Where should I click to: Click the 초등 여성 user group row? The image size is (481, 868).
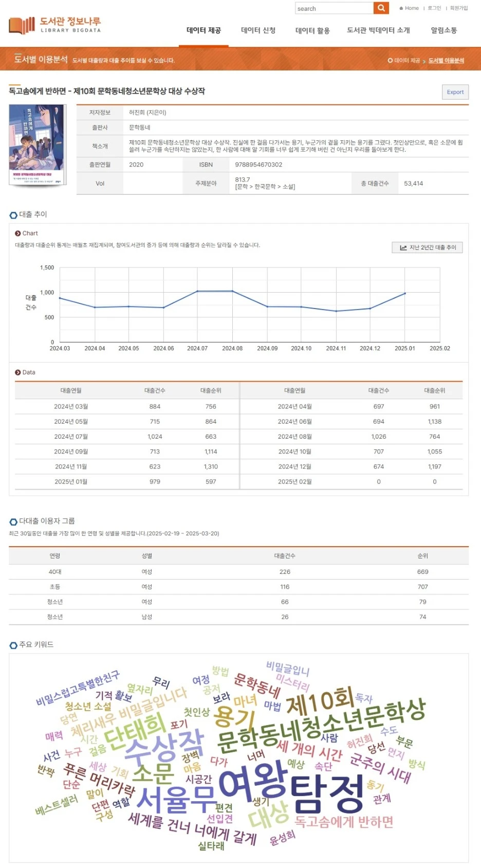[x=238, y=587]
